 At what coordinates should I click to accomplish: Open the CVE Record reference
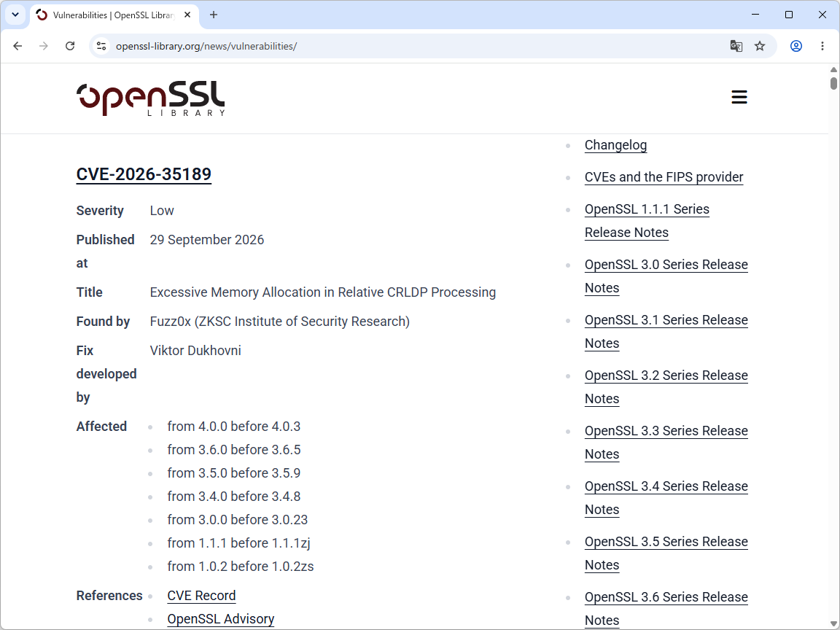pyautogui.click(x=201, y=596)
